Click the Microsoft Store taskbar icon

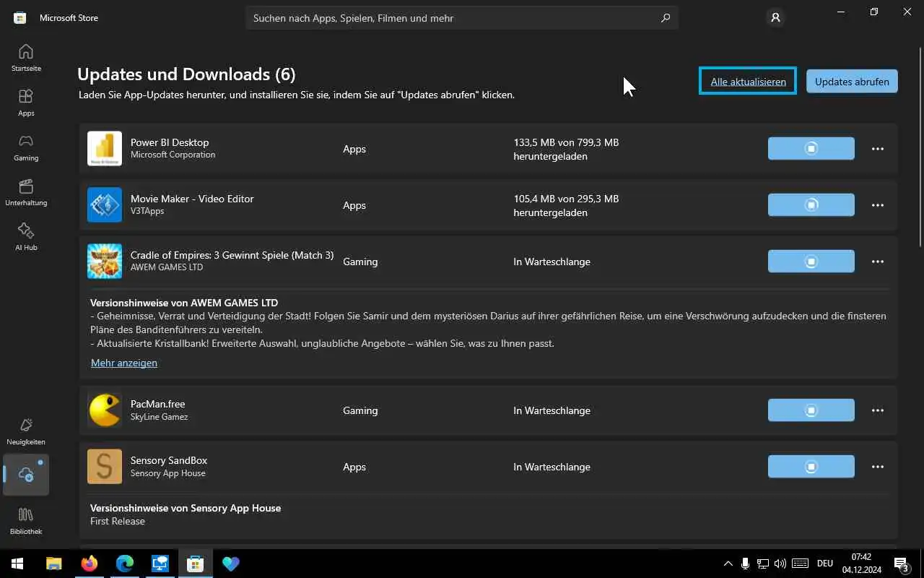[195, 564]
